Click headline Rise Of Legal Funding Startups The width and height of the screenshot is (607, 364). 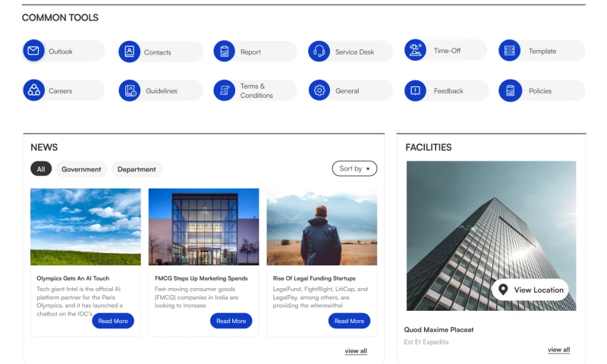[x=314, y=278]
